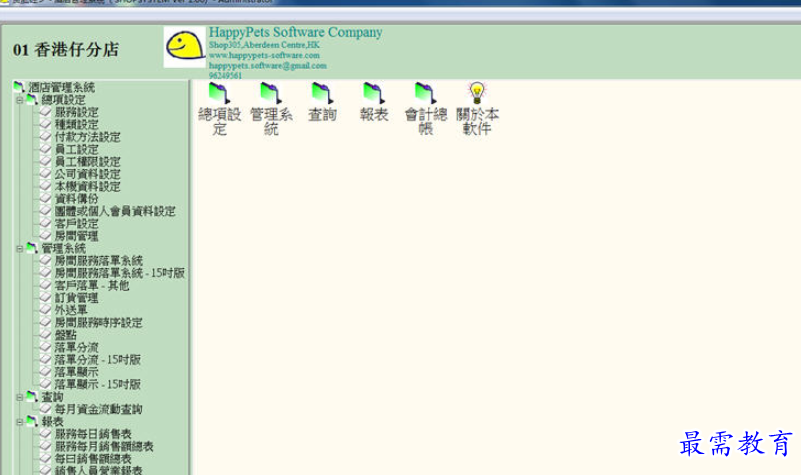Select 服務設定 in the tree

(76, 113)
